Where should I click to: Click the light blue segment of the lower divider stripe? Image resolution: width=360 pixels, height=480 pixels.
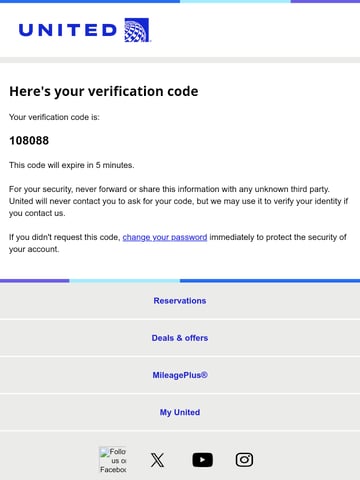pos(125,281)
